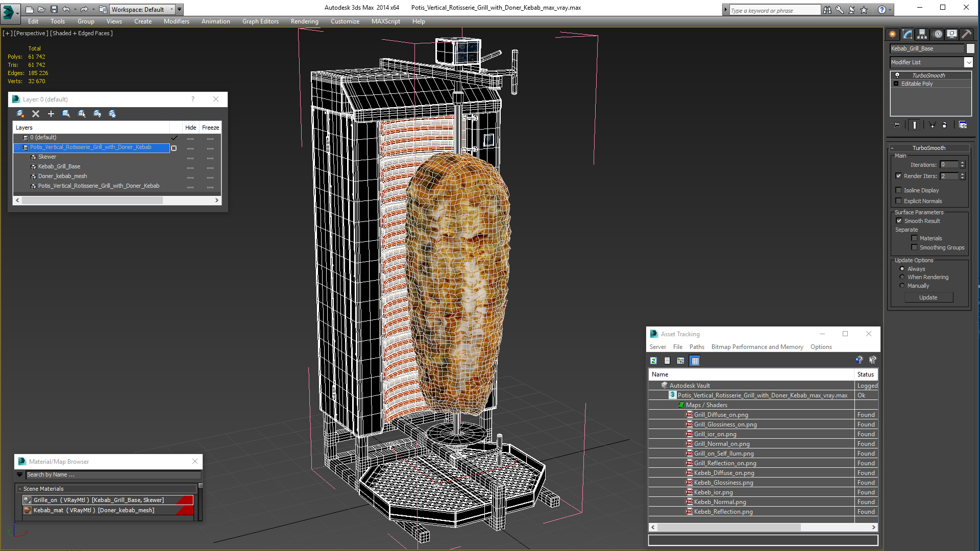Click the Search by Name material field
This screenshot has width=980, height=551.
[x=112, y=474]
